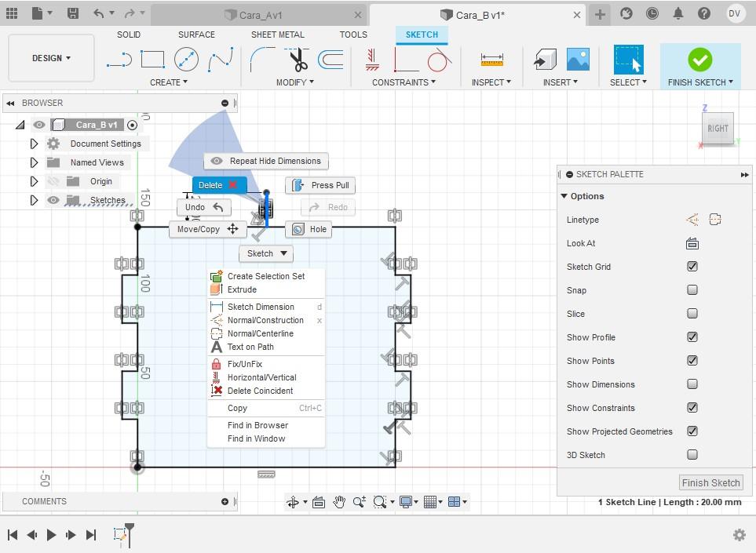Click the Insert Derive icon
The height and width of the screenshot is (553, 756).
tap(545, 60)
